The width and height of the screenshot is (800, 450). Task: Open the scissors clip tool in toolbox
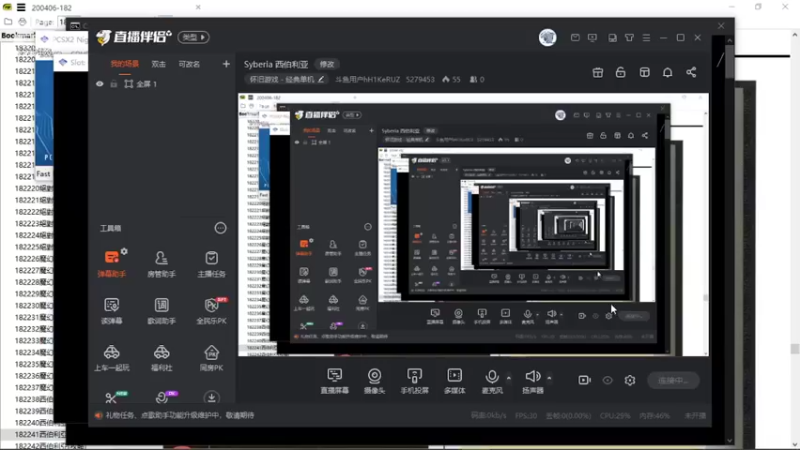coord(111,398)
